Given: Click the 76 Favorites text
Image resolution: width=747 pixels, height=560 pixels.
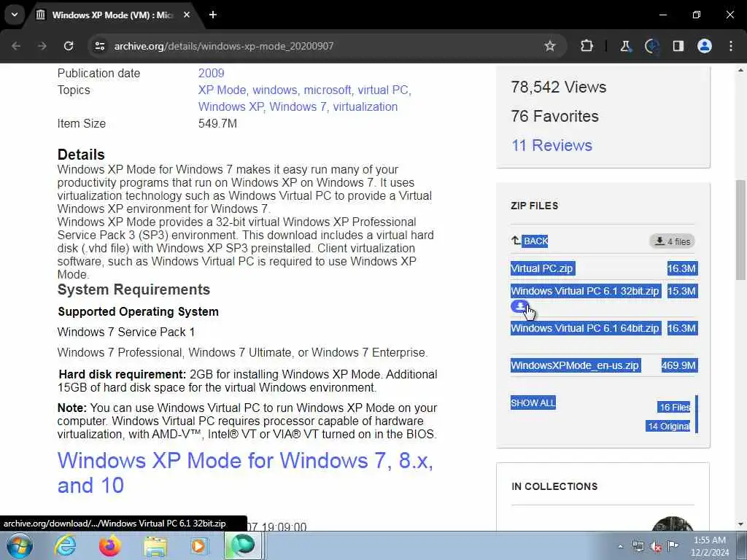Looking at the screenshot, I should click(554, 116).
